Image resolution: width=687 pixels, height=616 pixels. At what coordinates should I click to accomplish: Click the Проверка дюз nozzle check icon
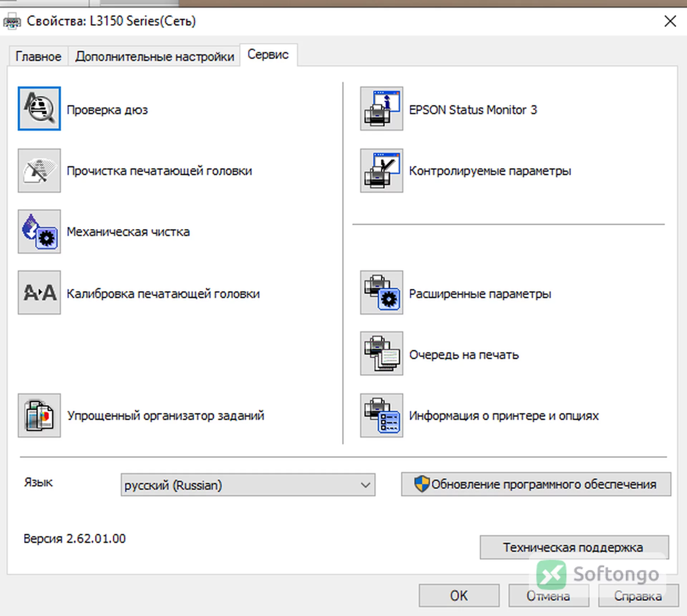(39, 109)
